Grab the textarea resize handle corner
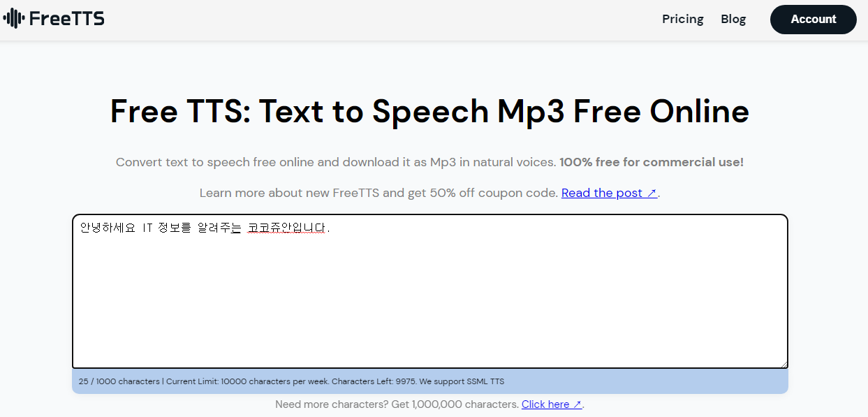This screenshot has height=417, width=868. 783,363
